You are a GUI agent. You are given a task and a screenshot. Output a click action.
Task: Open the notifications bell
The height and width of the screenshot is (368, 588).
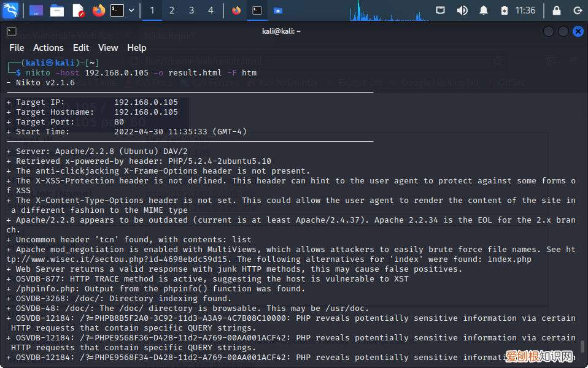tap(484, 10)
